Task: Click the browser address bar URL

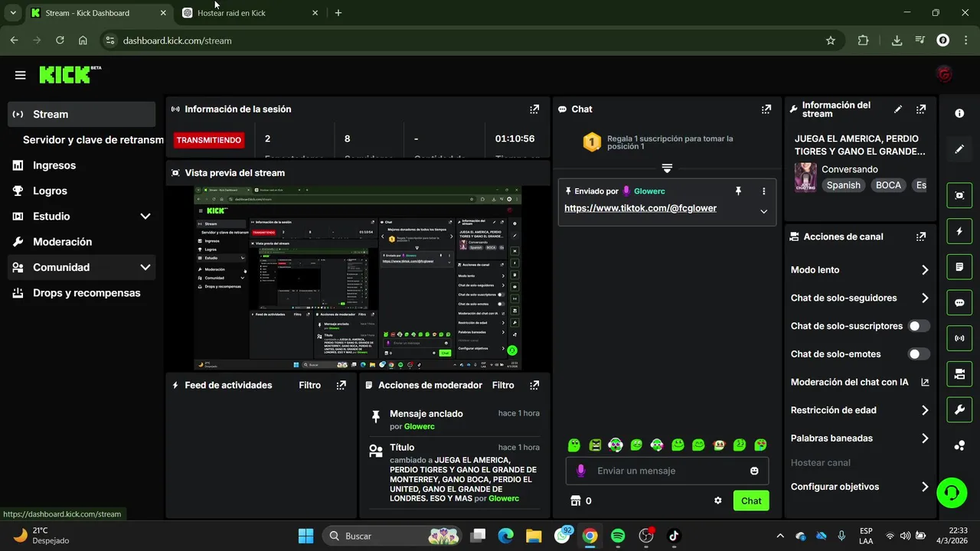Action: click(177, 41)
